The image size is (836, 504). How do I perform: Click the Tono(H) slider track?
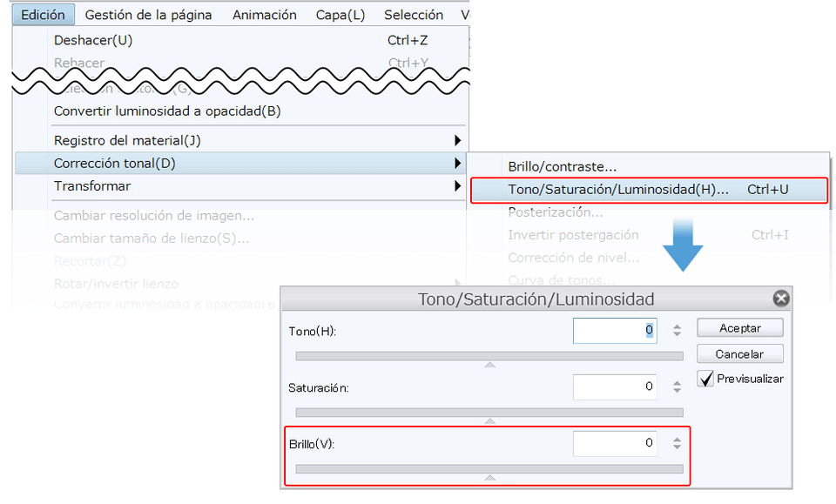(489, 355)
